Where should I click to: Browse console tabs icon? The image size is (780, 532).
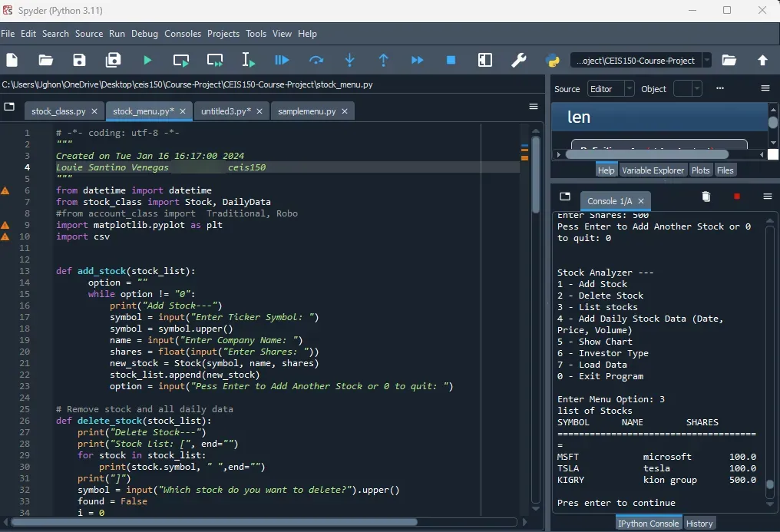[x=564, y=197]
